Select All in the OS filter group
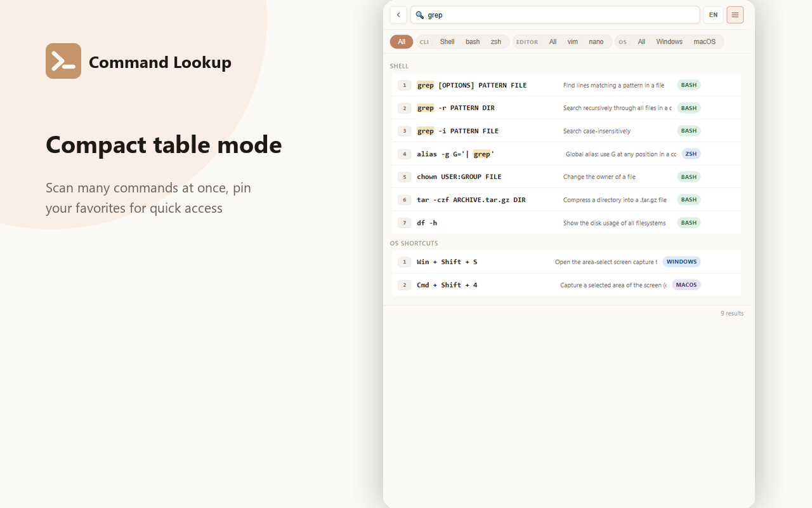812x508 pixels. (641, 42)
